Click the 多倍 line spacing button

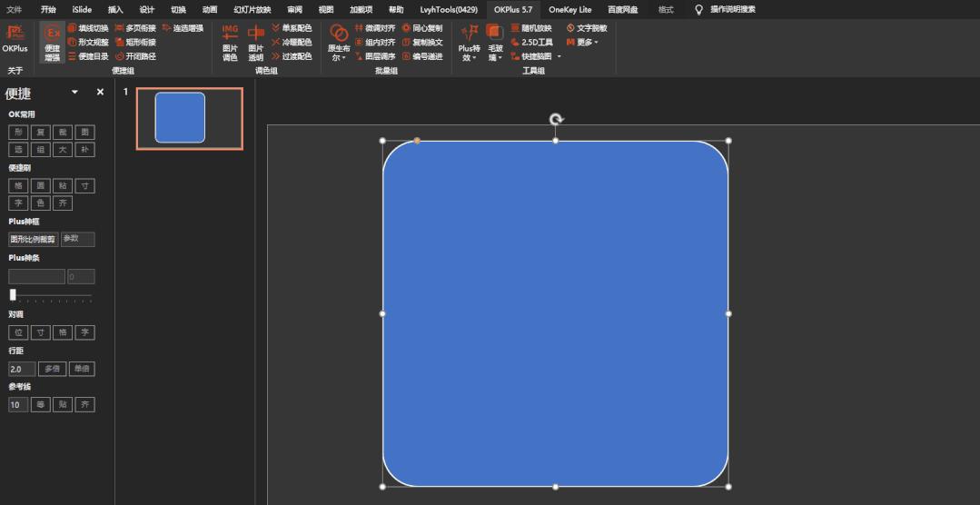point(52,370)
